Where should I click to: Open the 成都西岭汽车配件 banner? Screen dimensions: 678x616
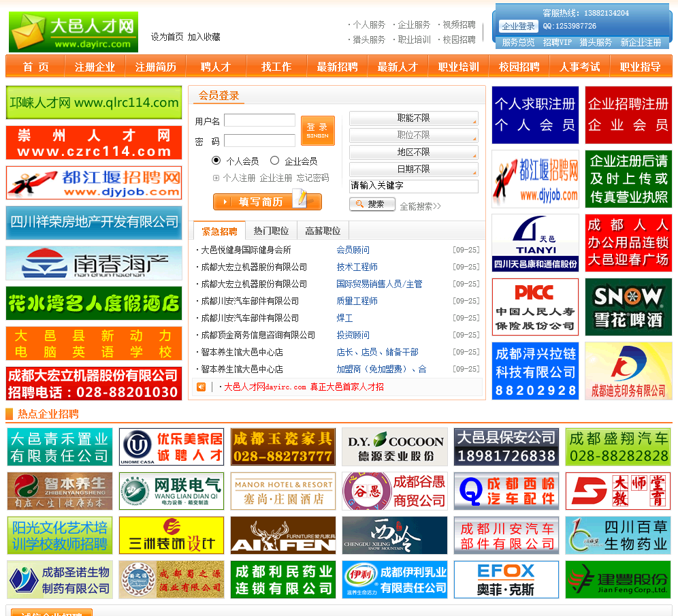point(506,491)
